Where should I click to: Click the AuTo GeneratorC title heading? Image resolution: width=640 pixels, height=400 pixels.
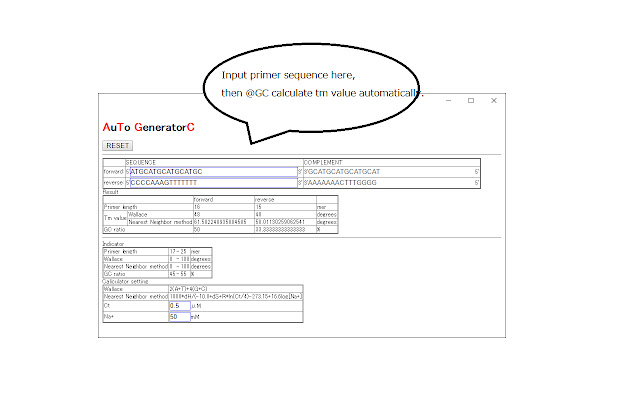click(148, 128)
